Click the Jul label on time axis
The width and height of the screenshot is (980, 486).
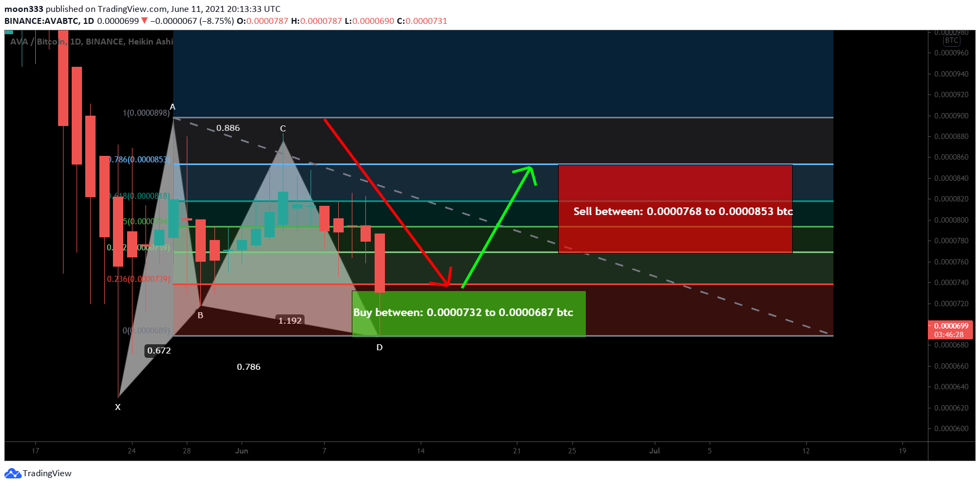(x=655, y=451)
